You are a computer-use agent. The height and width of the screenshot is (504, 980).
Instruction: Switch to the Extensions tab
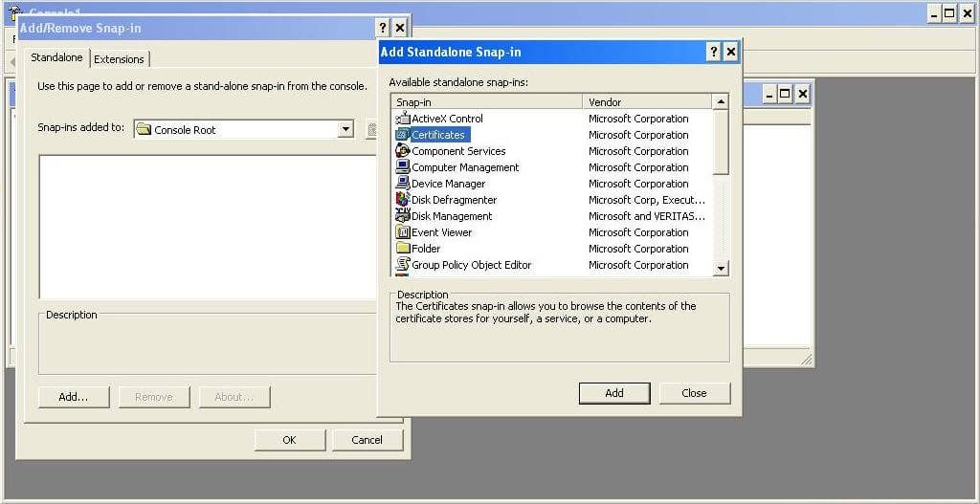pyautogui.click(x=119, y=59)
